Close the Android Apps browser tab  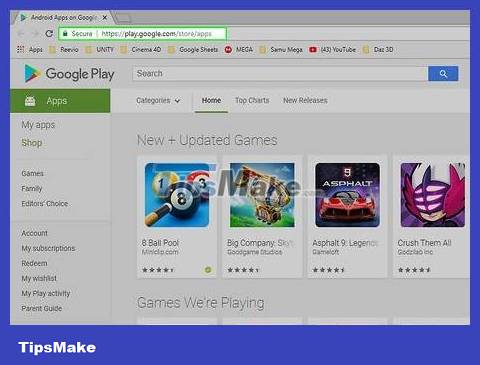[x=105, y=17]
